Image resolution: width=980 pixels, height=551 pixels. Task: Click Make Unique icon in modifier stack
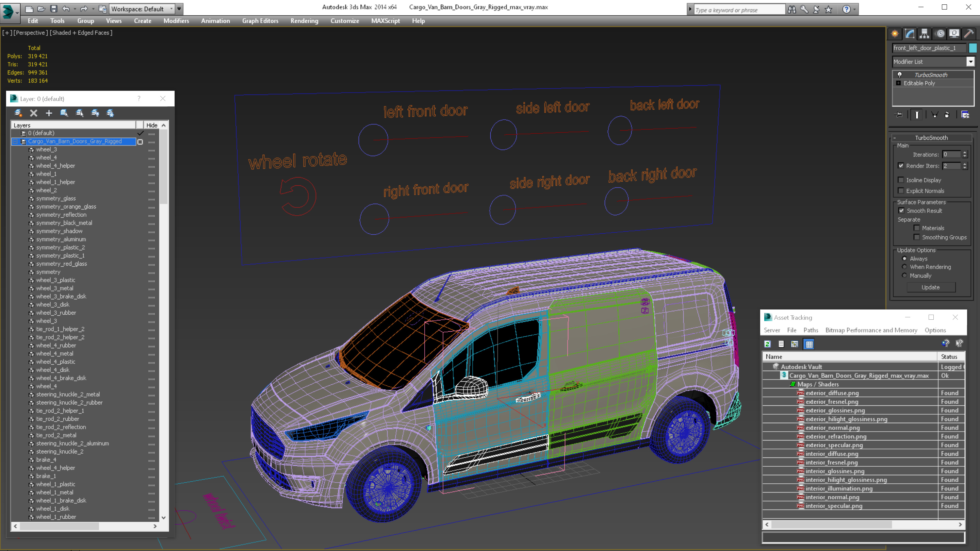tap(935, 115)
